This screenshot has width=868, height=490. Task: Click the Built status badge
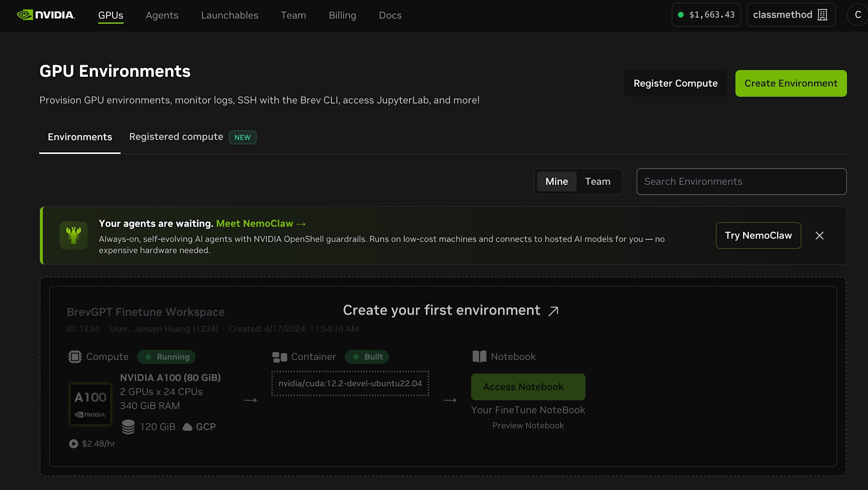click(367, 357)
